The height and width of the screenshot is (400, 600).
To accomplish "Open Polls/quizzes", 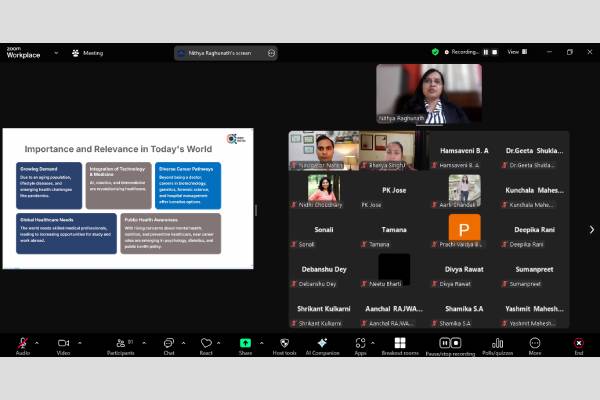I will coord(497,343).
